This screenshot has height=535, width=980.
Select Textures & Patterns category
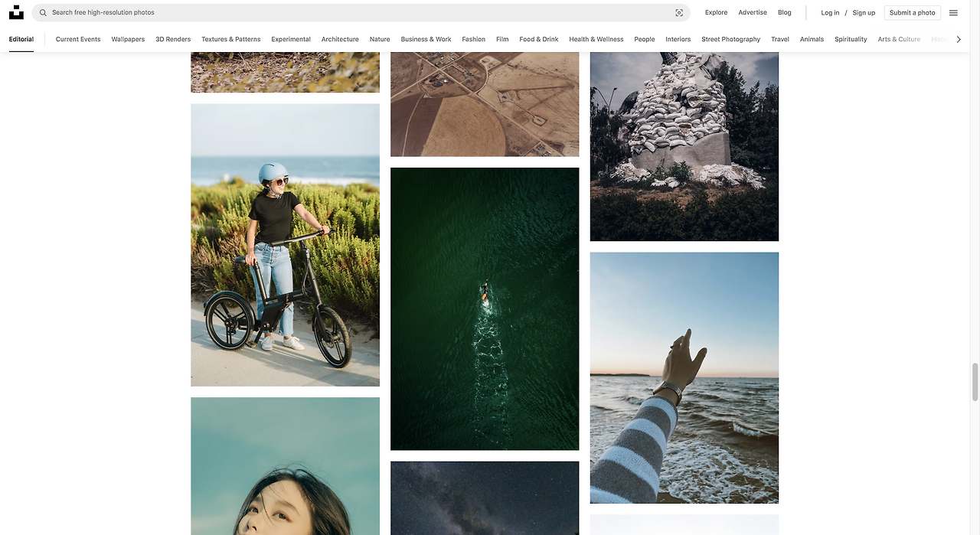231,39
